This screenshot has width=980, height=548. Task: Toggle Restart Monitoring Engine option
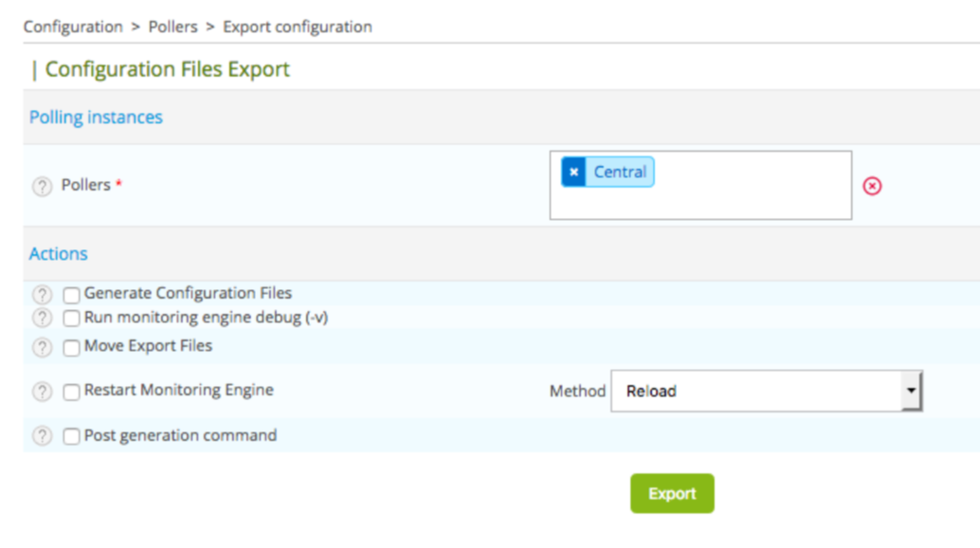[x=71, y=392]
